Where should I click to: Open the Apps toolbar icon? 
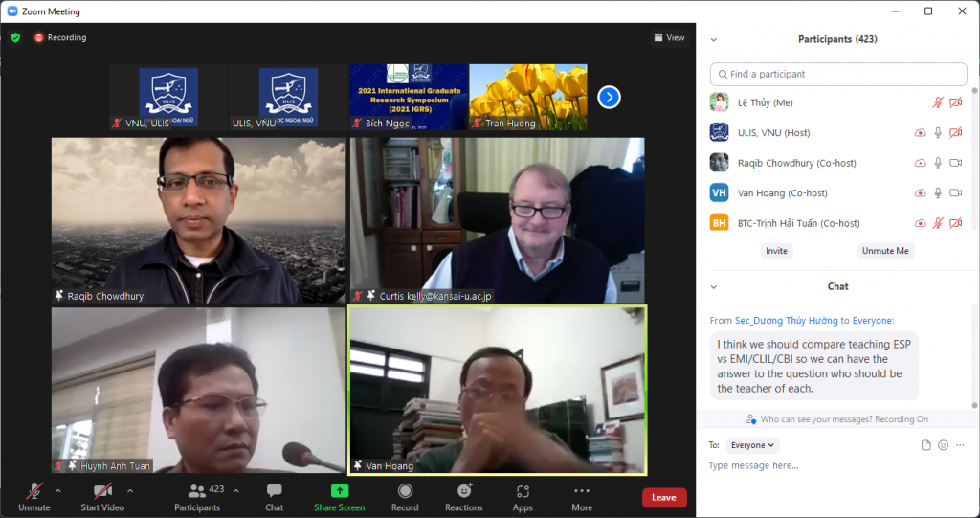tap(523, 491)
